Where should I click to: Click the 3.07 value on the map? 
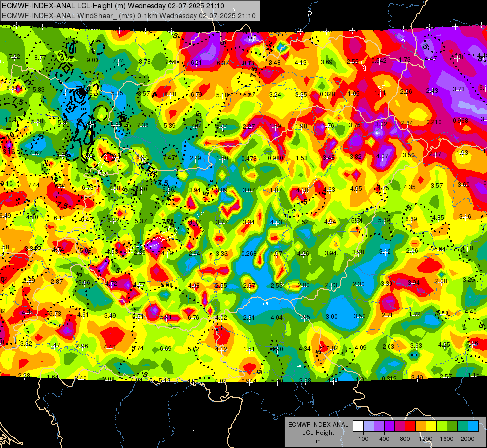tap(249, 190)
